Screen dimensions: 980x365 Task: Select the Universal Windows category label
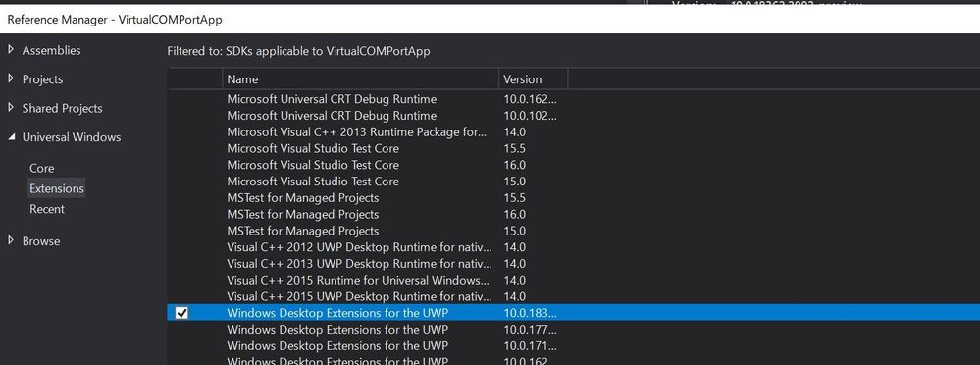coord(72,137)
